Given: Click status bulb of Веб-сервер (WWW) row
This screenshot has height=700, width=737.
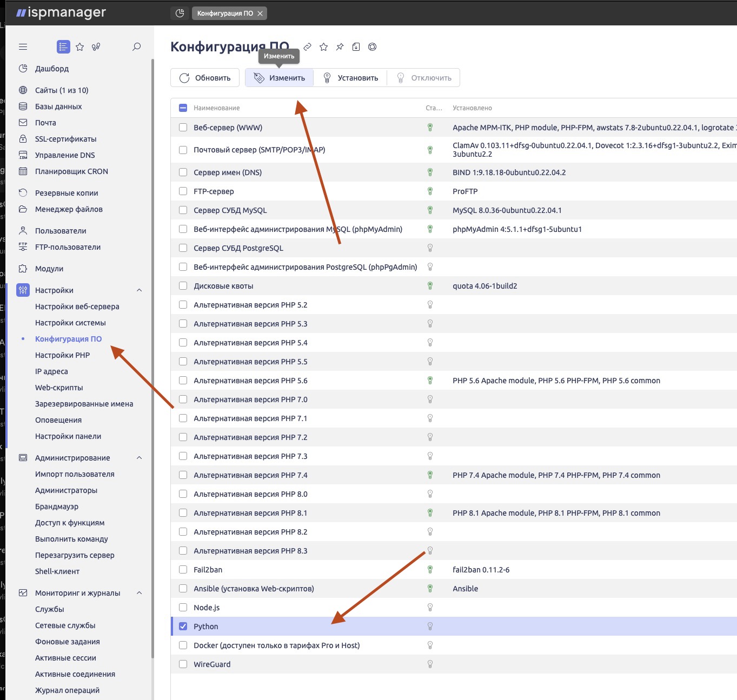Looking at the screenshot, I should pyautogui.click(x=430, y=128).
